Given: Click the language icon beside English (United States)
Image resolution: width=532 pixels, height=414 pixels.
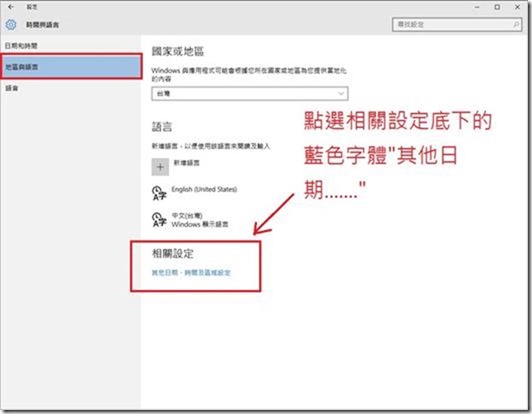Looking at the screenshot, I should tap(159, 193).
